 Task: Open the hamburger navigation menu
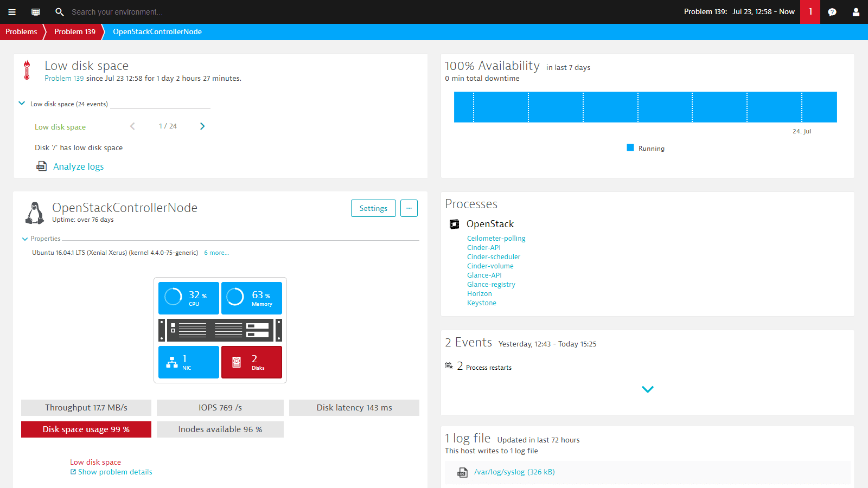click(12, 12)
